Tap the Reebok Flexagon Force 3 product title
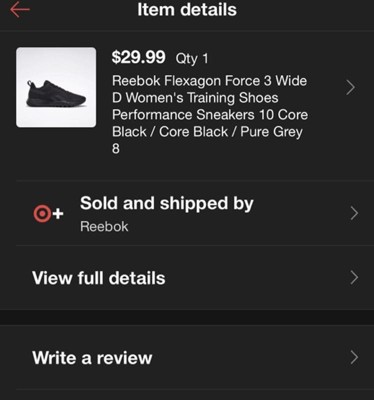This screenshot has height=400, width=374. [210, 114]
